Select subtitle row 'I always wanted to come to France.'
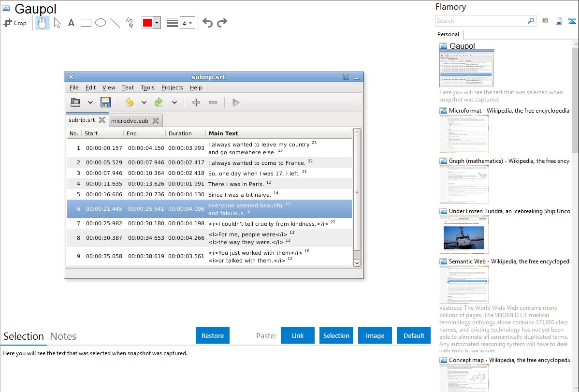The image size is (579, 392). coord(209,162)
